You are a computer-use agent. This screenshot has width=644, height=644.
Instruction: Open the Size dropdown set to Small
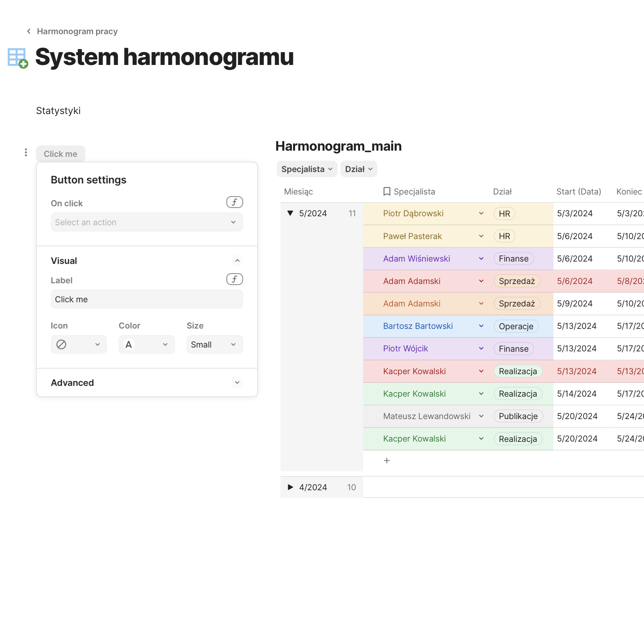pos(214,344)
